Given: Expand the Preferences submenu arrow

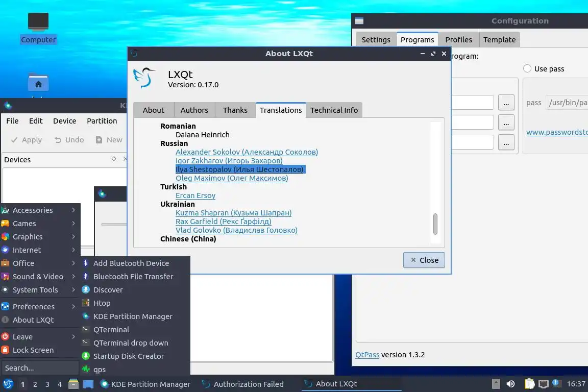Looking at the screenshot, I should [x=73, y=306].
